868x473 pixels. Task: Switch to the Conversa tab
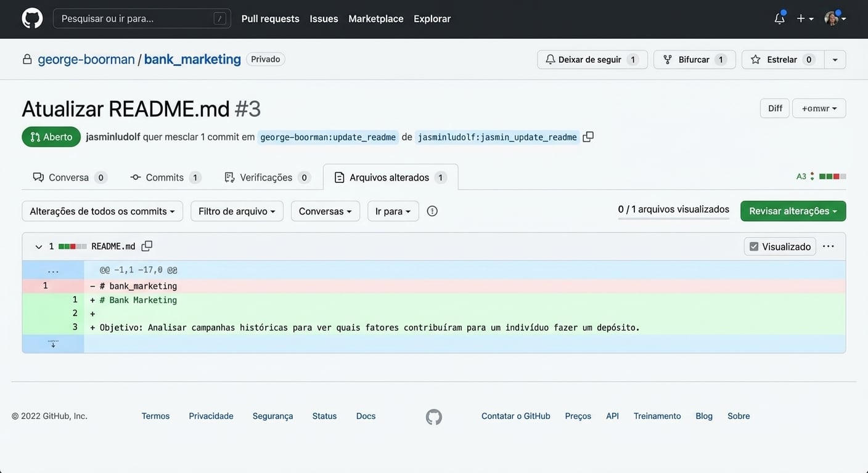point(70,177)
